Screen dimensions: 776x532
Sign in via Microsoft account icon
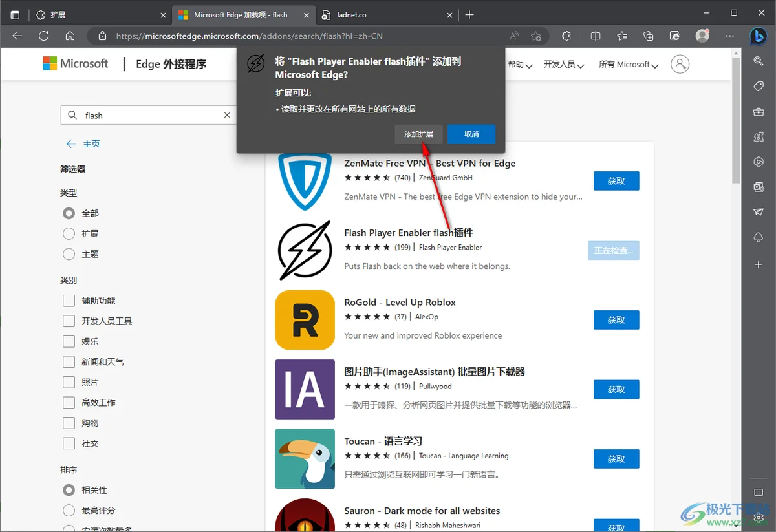click(x=680, y=64)
